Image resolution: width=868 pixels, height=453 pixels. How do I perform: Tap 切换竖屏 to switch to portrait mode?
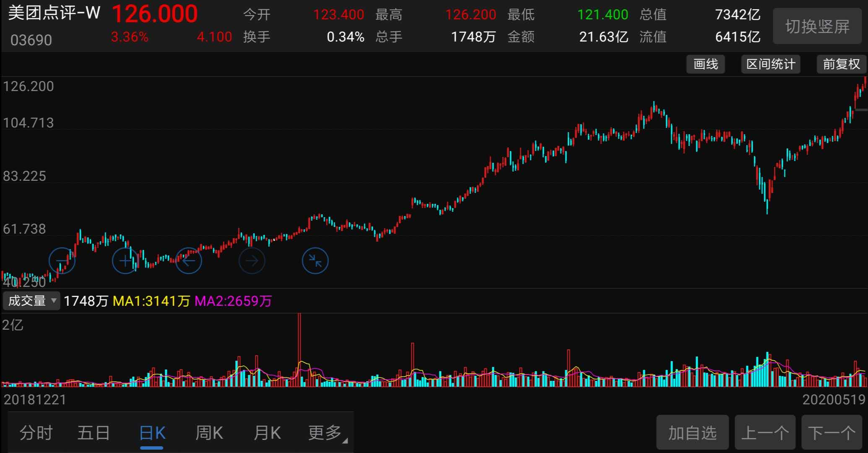(817, 26)
